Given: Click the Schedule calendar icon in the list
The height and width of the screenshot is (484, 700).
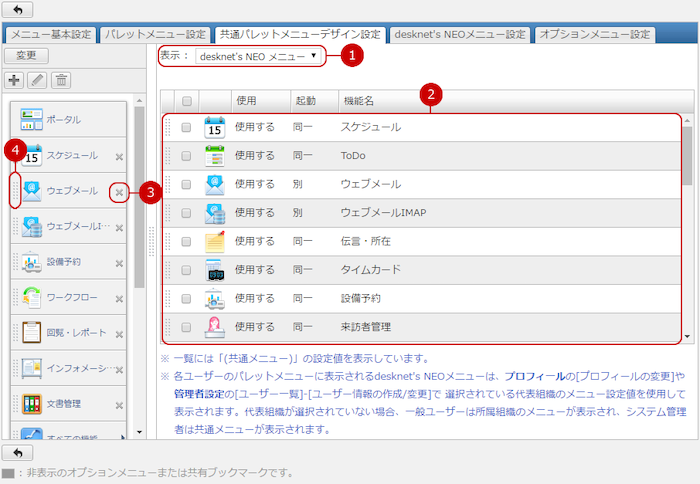Looking at the screenshot, I should (x=214, y=128).
